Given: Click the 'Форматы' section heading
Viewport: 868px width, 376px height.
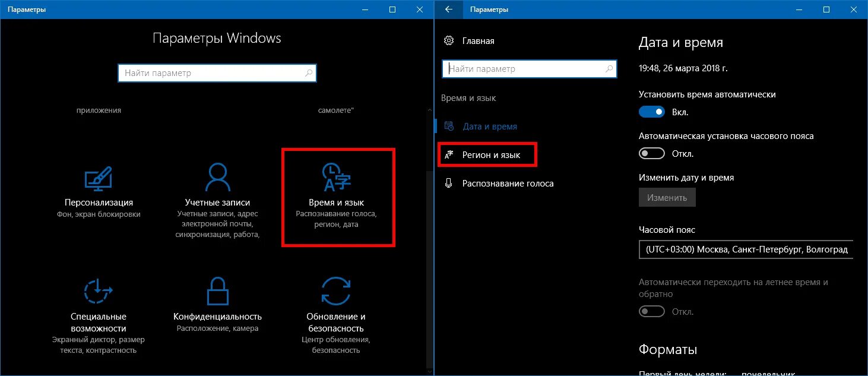Looking at the screenshot, I should point(668,349).
